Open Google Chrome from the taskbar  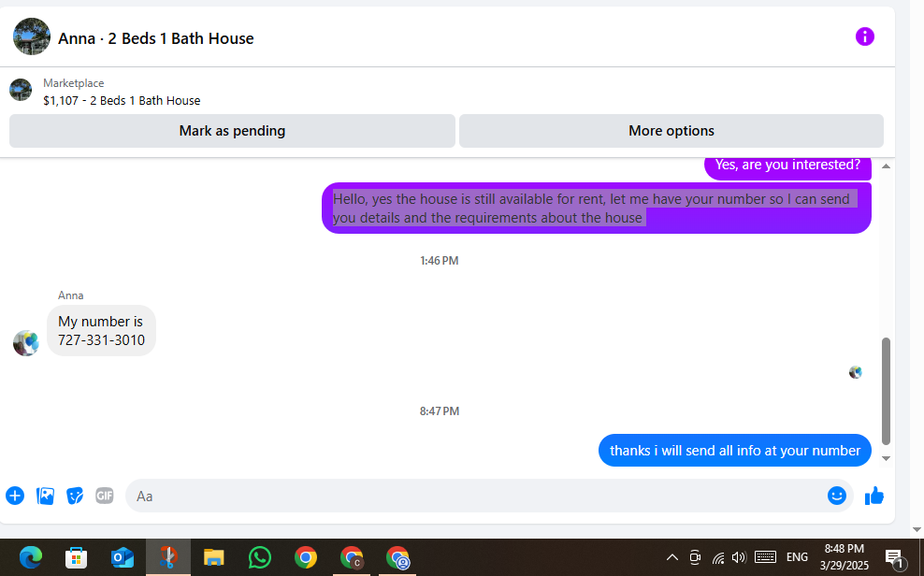(306, 557)
